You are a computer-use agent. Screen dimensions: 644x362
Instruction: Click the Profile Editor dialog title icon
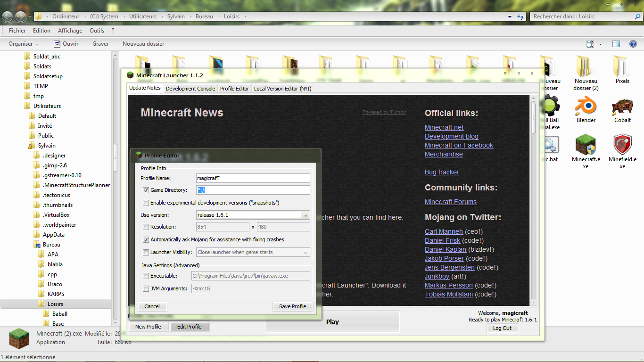pos(139,155)
